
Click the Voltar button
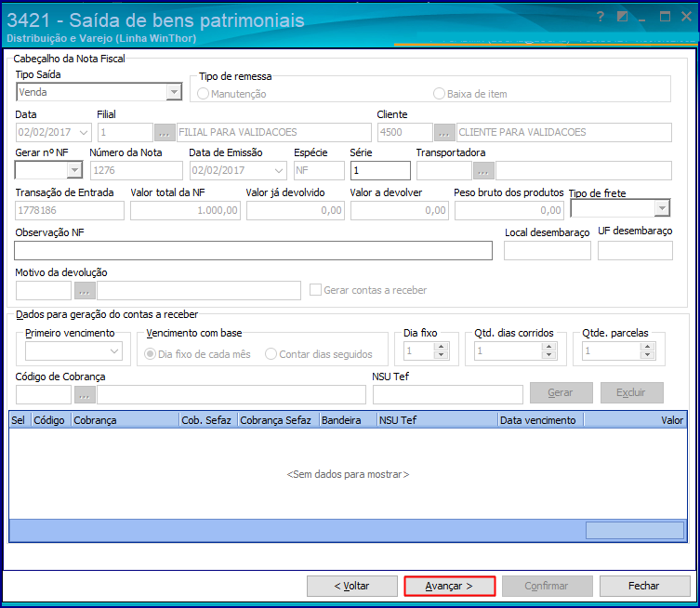351,586
